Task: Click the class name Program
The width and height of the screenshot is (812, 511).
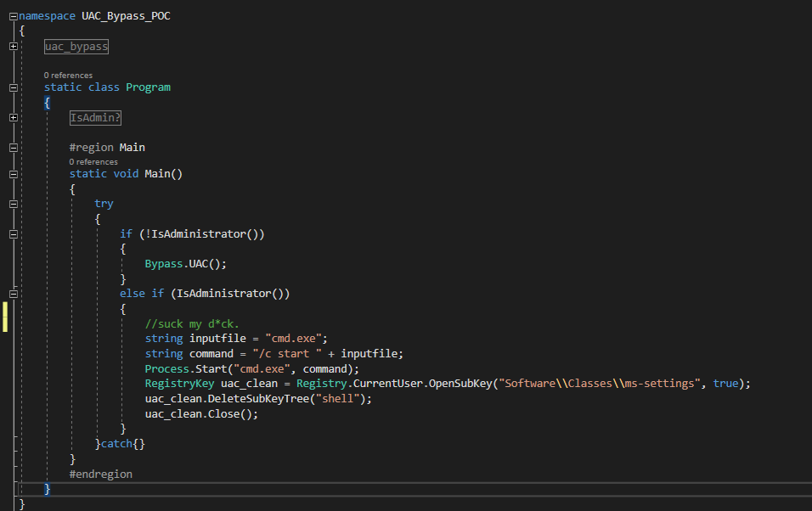Action: click(x=148, y=87)
